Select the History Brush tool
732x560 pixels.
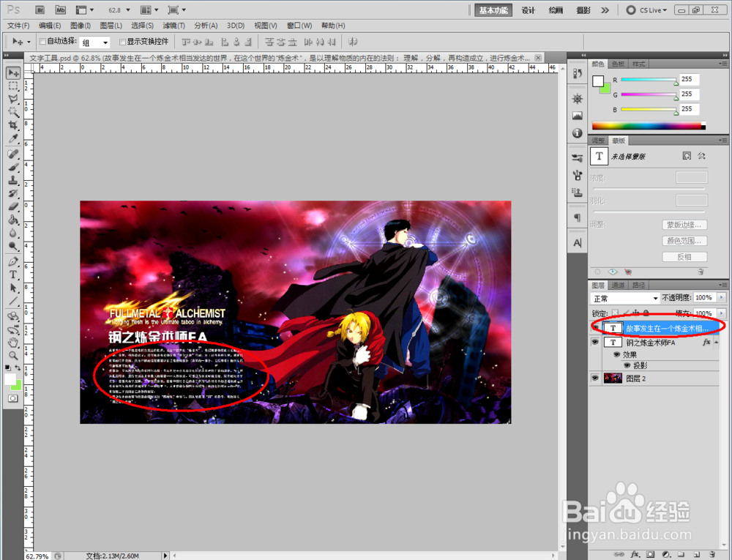click(x=13, y=193)
